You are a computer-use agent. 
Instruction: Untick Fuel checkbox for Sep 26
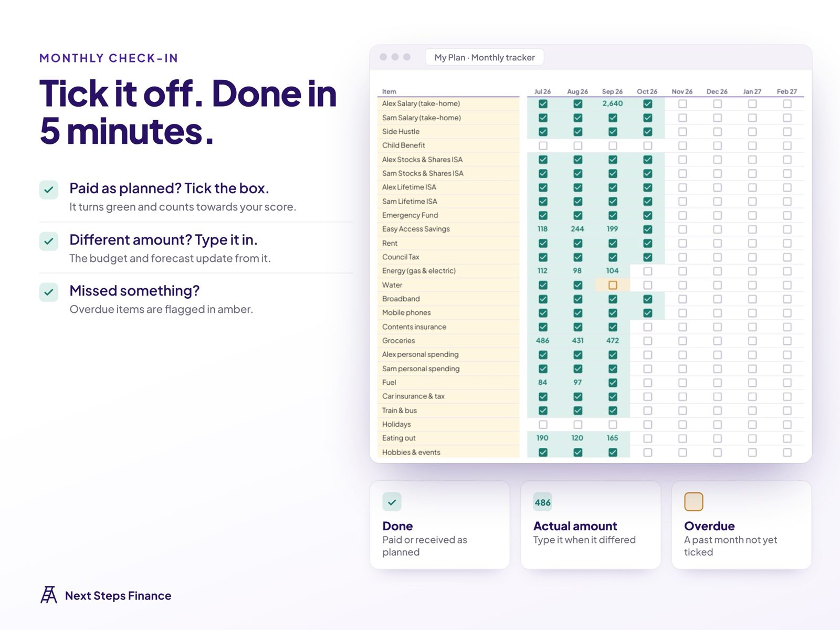pos(613,383)
